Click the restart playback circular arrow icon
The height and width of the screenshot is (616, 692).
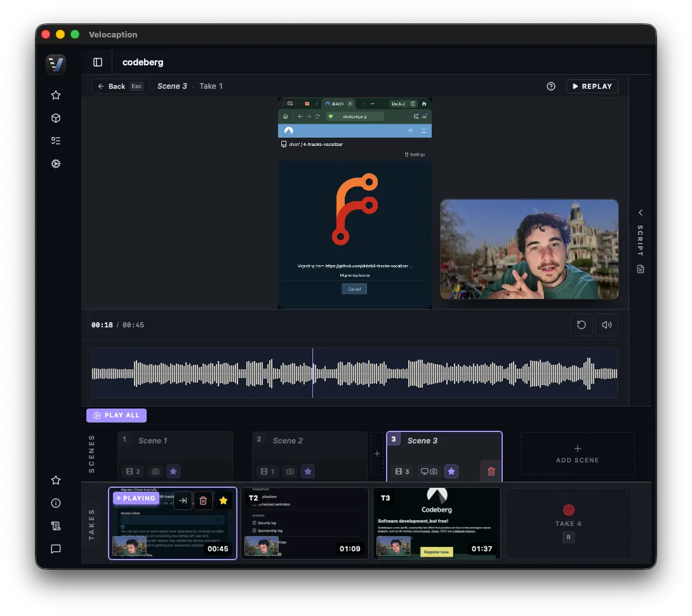(x=582, y=325)
